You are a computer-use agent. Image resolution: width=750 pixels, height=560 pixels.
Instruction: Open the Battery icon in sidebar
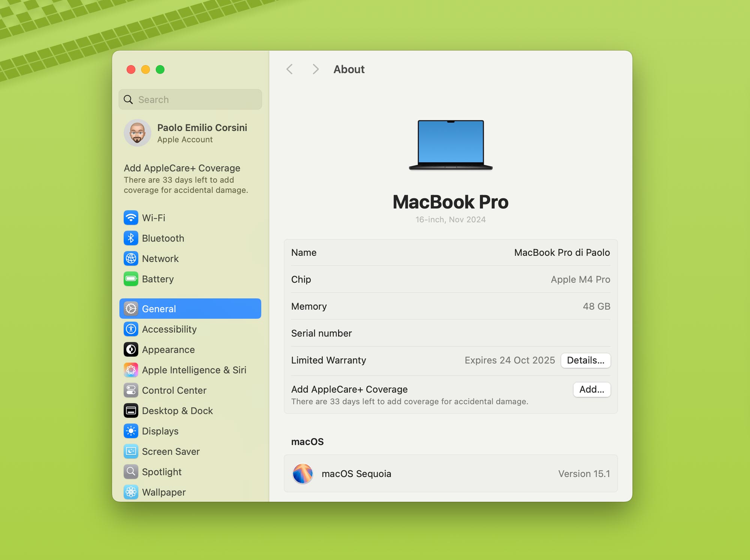pos(131,279)
